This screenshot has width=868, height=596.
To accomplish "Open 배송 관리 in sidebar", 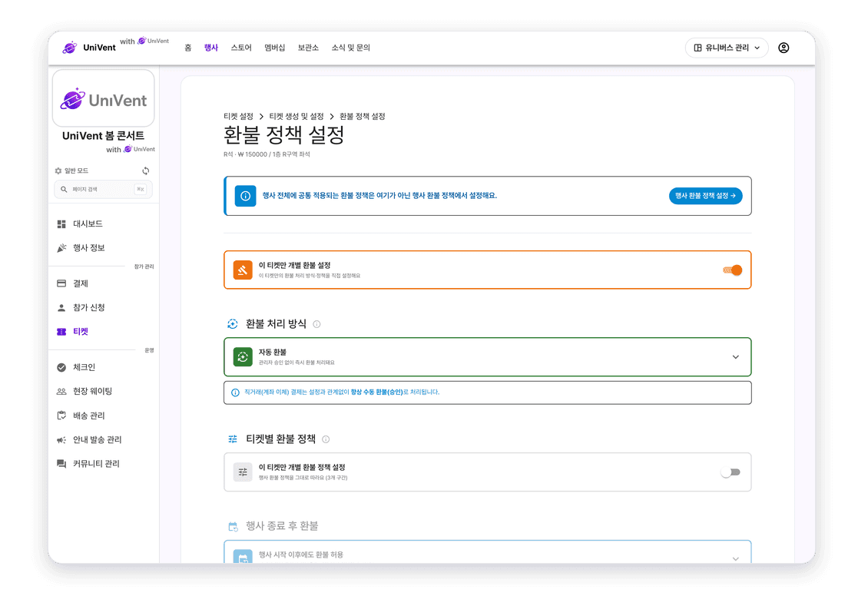I will (x=88, y=415).
